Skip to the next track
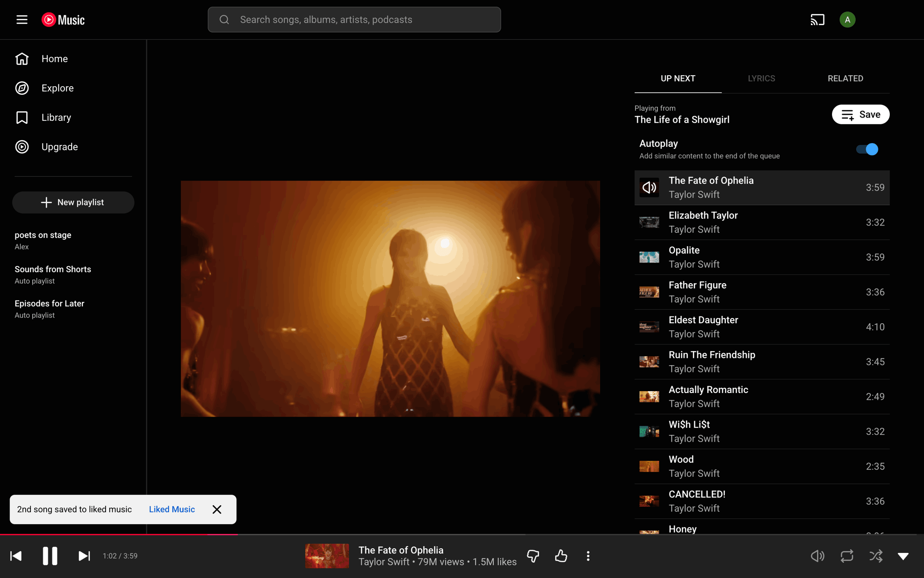This screenshot has height=578, width=924. [84, 556]
